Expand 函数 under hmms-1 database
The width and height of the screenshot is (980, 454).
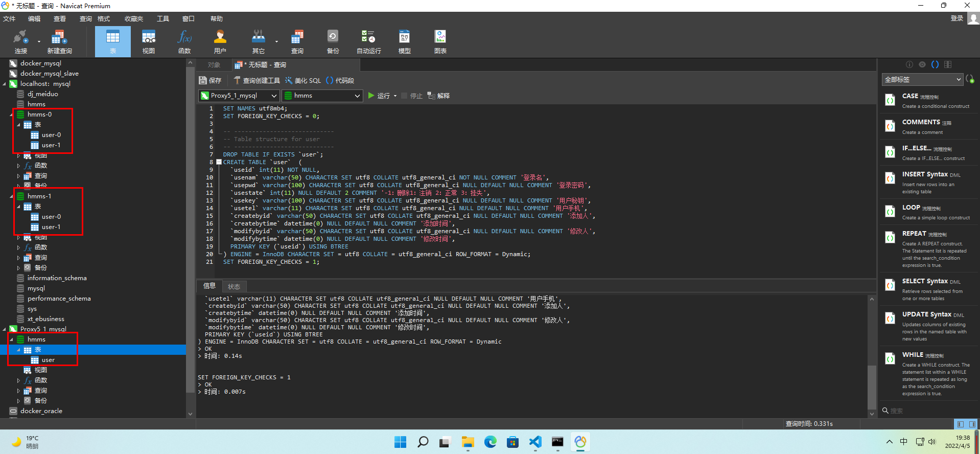point(19,247)
